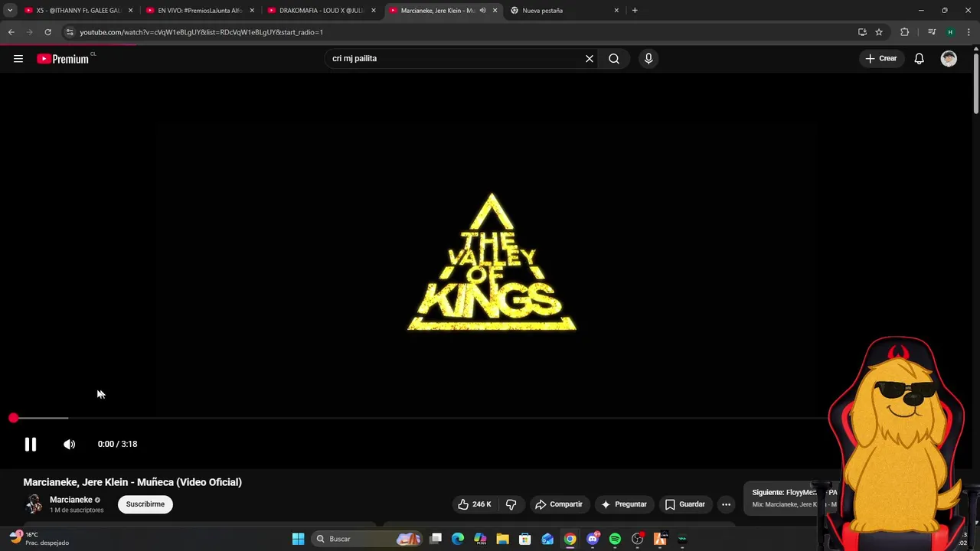The width and height of the screenshot is (980, 551).
Task: Go back with the browser back arrow
Action: (x=11, y=32)
